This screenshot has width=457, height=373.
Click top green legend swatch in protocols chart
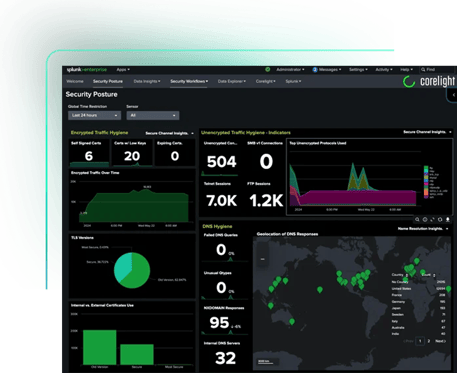426,168
